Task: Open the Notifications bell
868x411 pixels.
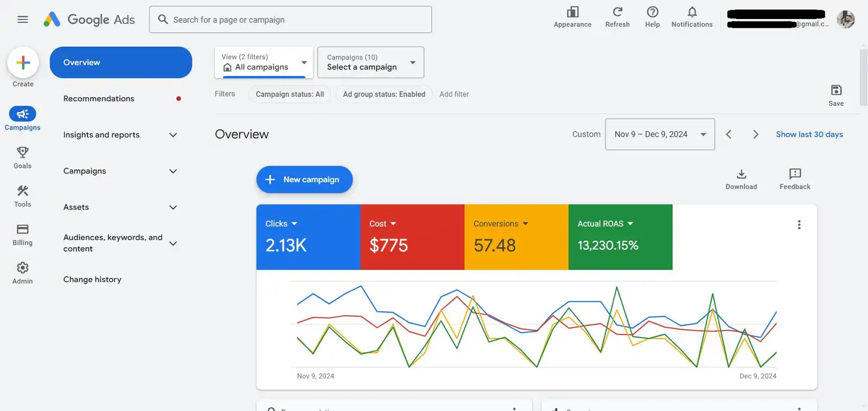Action: (x=692, y=12)
